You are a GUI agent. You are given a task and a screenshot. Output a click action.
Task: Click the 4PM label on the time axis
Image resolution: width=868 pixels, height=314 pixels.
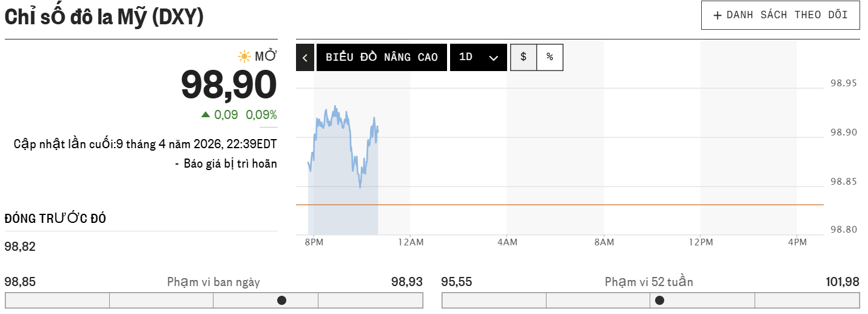(797, 242)
